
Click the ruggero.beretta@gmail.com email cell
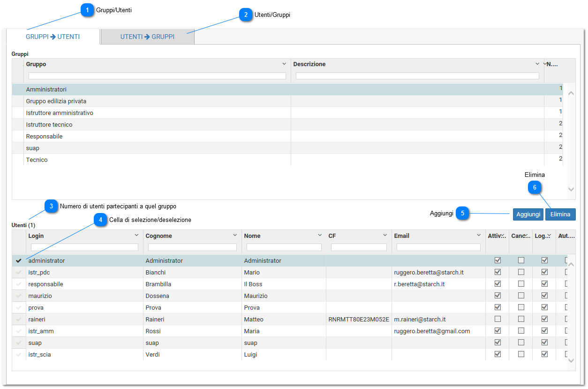pyautogui.click(x=438, y=331)
